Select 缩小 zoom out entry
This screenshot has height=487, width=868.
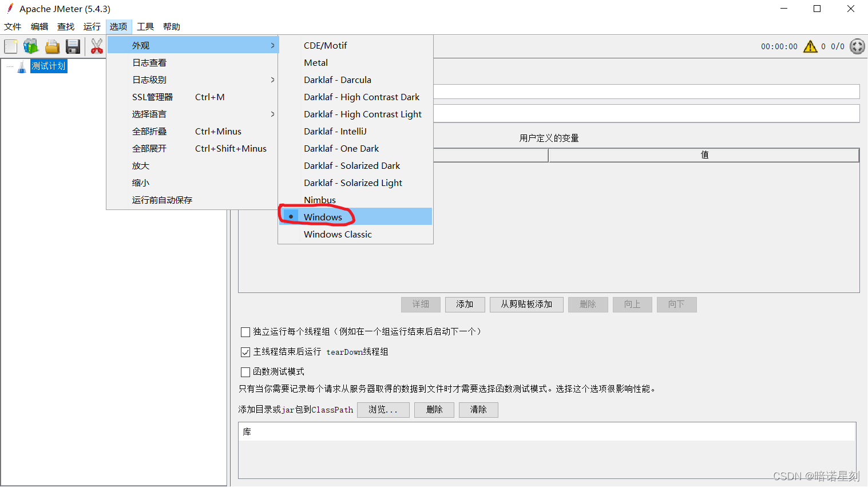click(193, 183)
